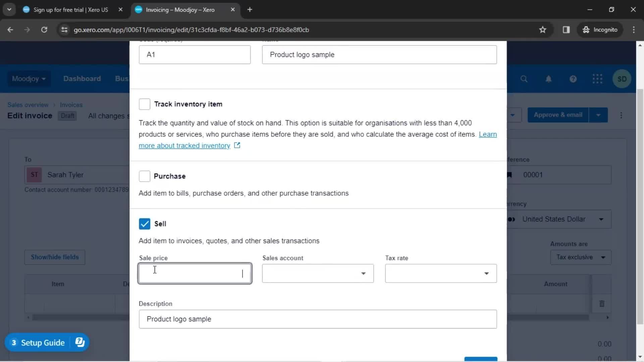644x362 pixels.
Task: Click the Approve & email button
Action: pos(558,115)
